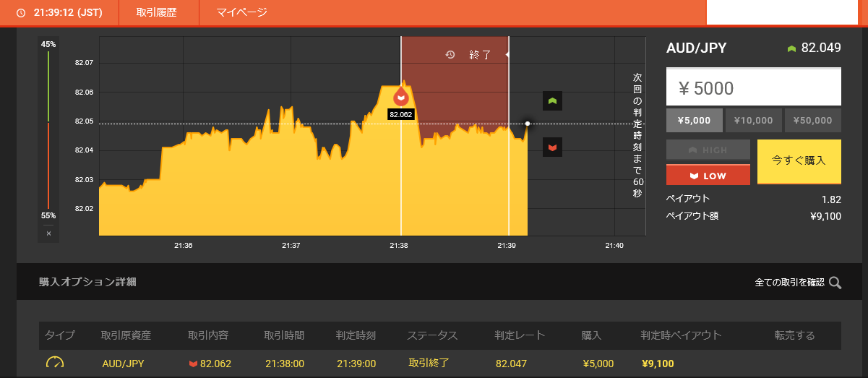Open the 取引履歴 menu
Viewport: 868px width, 378px height.
coord(156,13)
